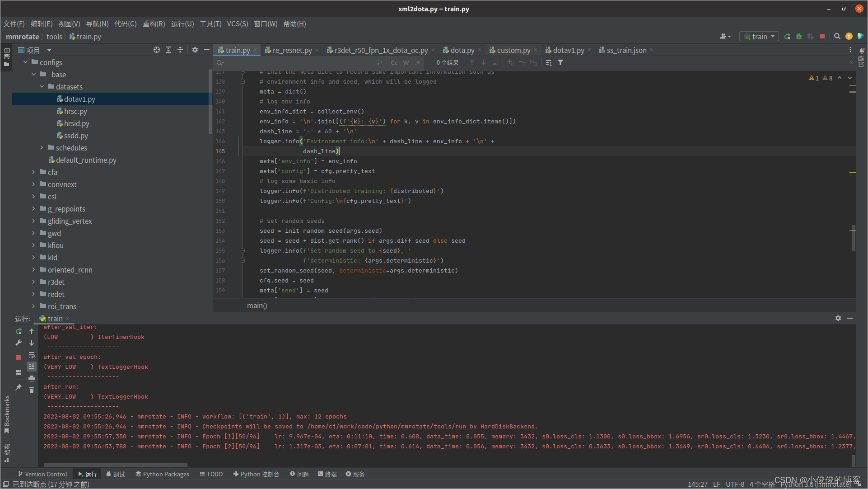
Task: Clear console output with trash icon
Action: 32,390
